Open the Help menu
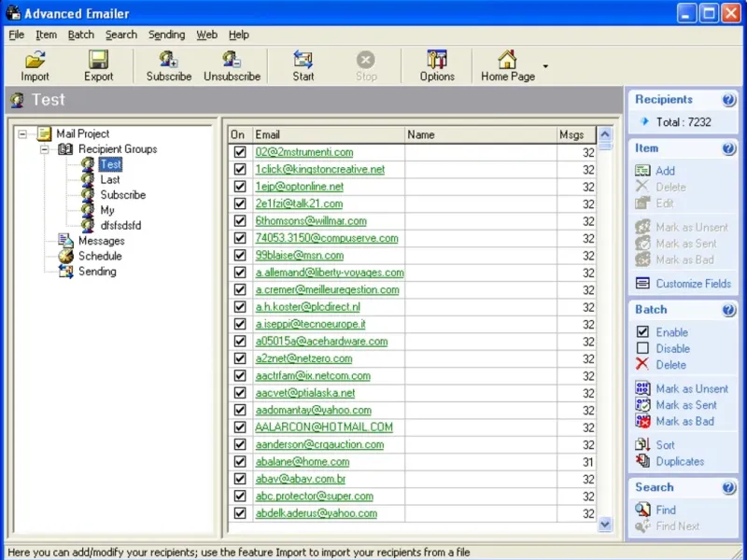The image size is (747, 560). pos(239,35)
